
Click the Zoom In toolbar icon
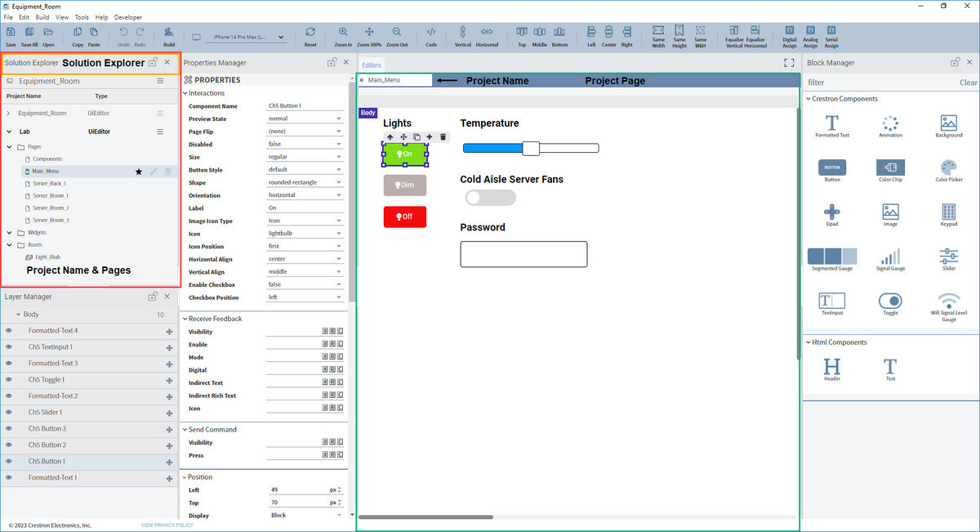coord(343,34)
